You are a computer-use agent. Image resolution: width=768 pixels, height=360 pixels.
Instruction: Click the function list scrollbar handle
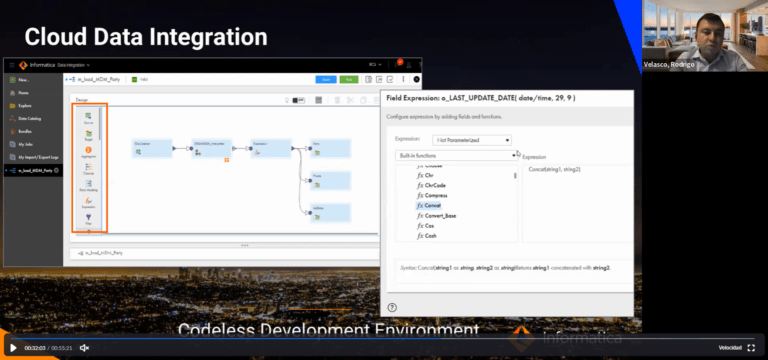coord(515,175)
